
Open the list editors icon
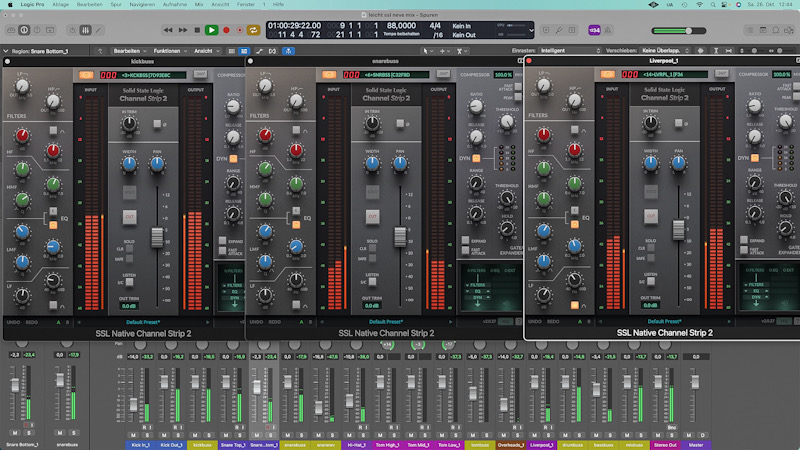coord(749,31)
